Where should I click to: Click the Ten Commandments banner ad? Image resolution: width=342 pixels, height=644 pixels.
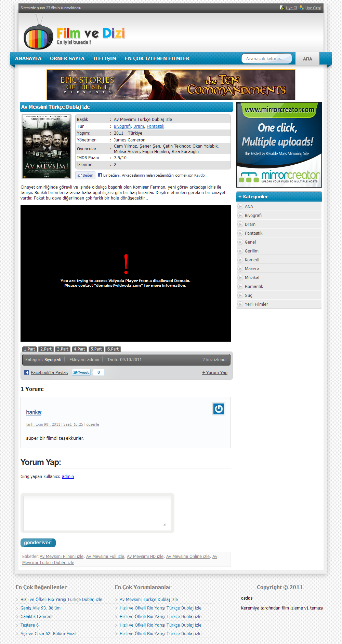(x=171, y=85)
